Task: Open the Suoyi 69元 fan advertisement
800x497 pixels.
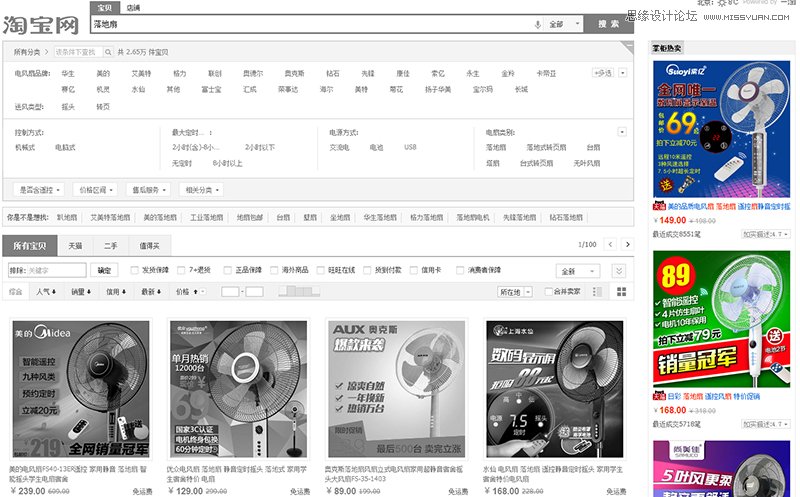Action: pyautogui.click(x=721, y=129)
